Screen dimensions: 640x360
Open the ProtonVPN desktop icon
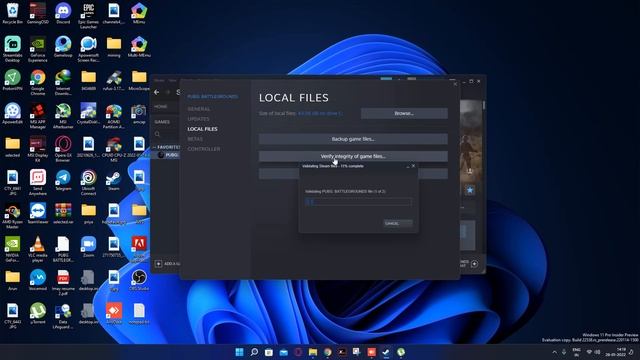[x=13, y=80]
